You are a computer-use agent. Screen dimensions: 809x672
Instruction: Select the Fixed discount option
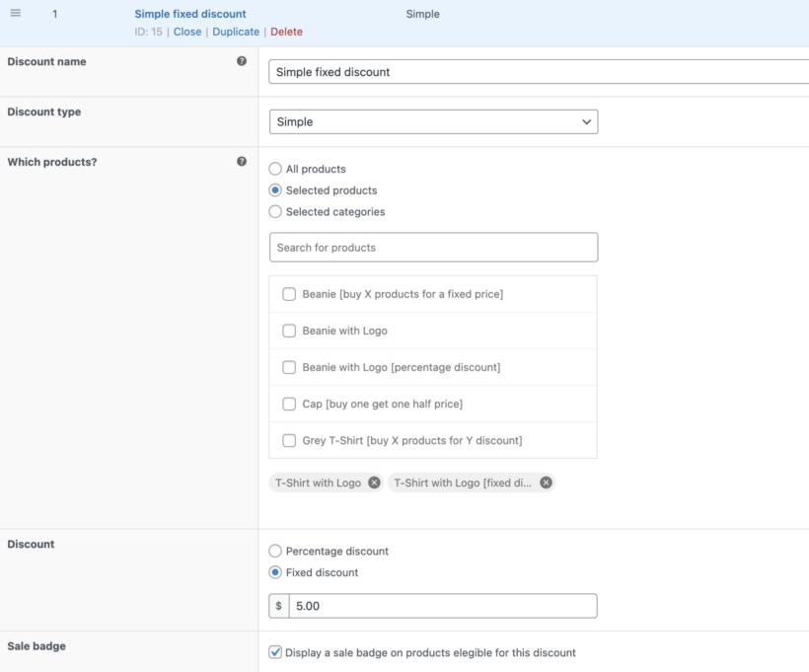(x=276, y=572)
